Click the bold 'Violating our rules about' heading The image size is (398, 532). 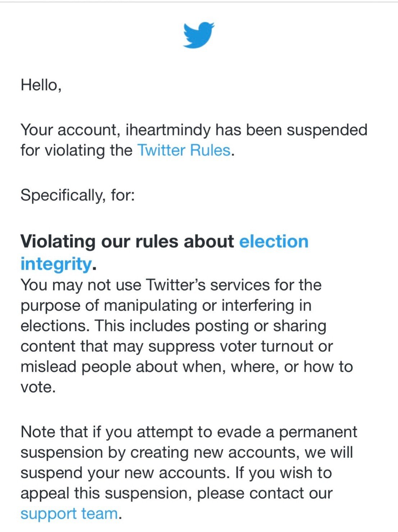(x=127, y=241)
